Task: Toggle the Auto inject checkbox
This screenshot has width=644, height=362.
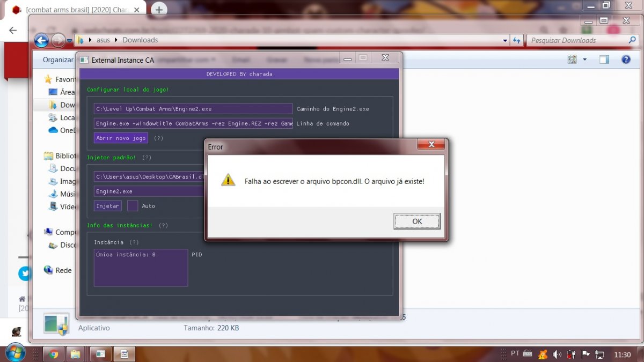Action: tap(133, 206)
